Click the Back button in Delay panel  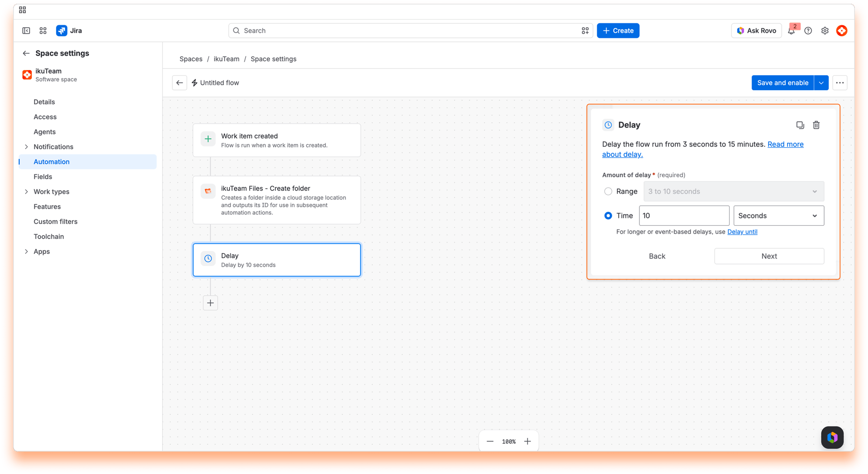click(657, 256)
